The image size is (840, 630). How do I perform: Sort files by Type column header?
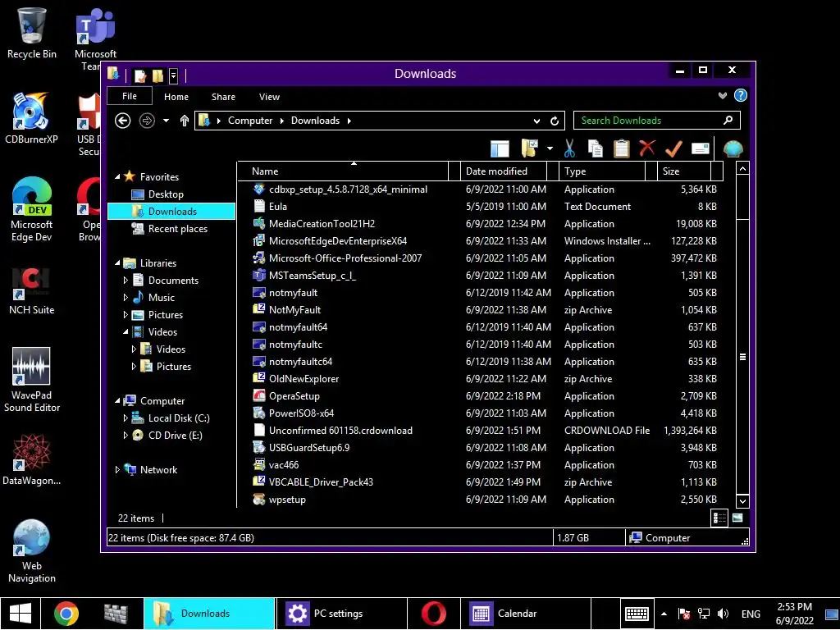tap(602, 171)
